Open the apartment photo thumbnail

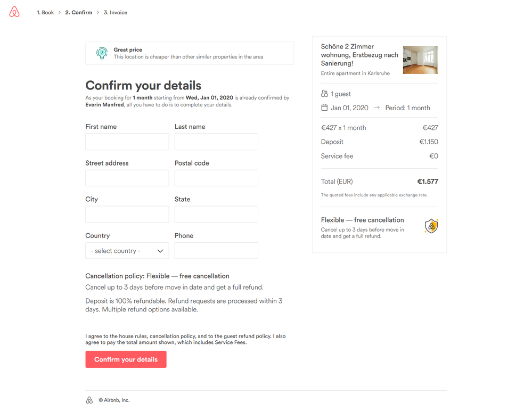(420, 60)
